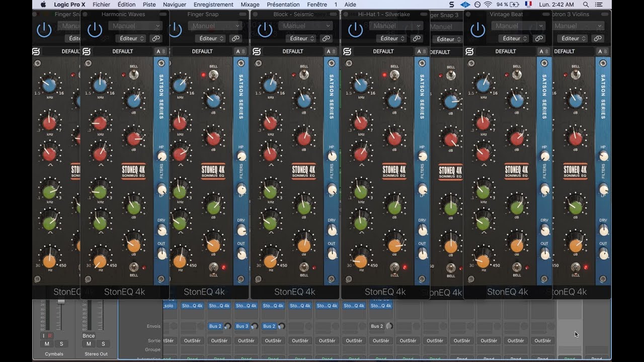Flip the top BELL switch in the Hi-Hat 1 - Silverlake window
Screen dimensions: 644x362
(x=394, y=74)
